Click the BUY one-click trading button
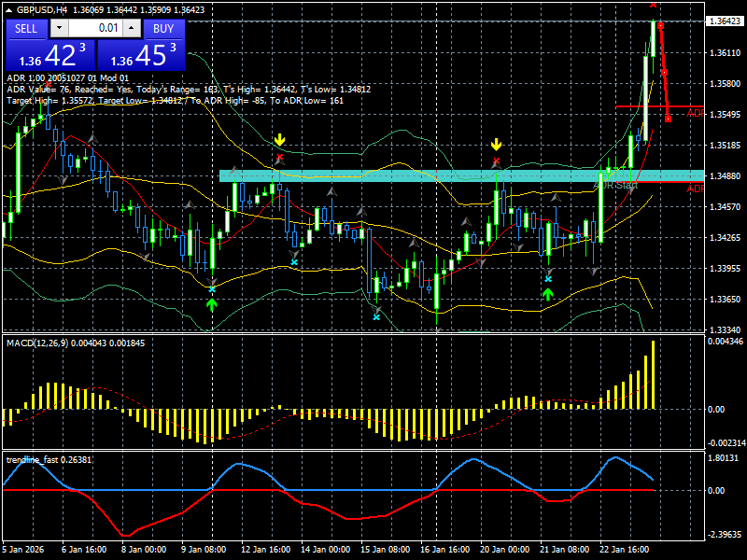The image size is (747, 560). point(163,29)
